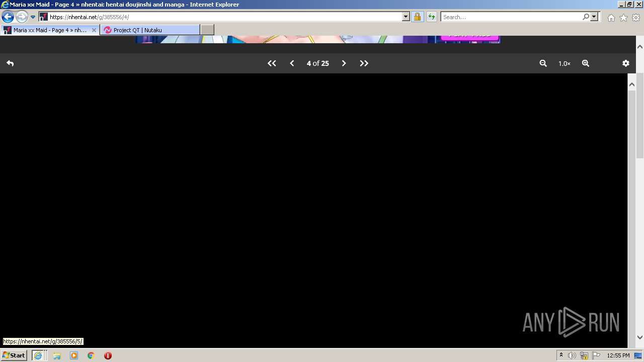The width and height of the screenshot is (644, 362).
Task: Go to the previous page
Action: point(292,63)
